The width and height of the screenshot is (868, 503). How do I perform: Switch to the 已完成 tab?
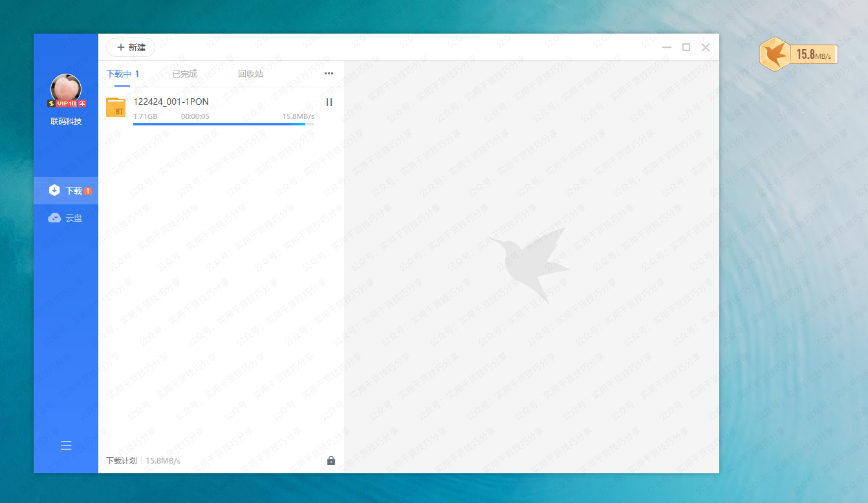(x=184, y=74)
